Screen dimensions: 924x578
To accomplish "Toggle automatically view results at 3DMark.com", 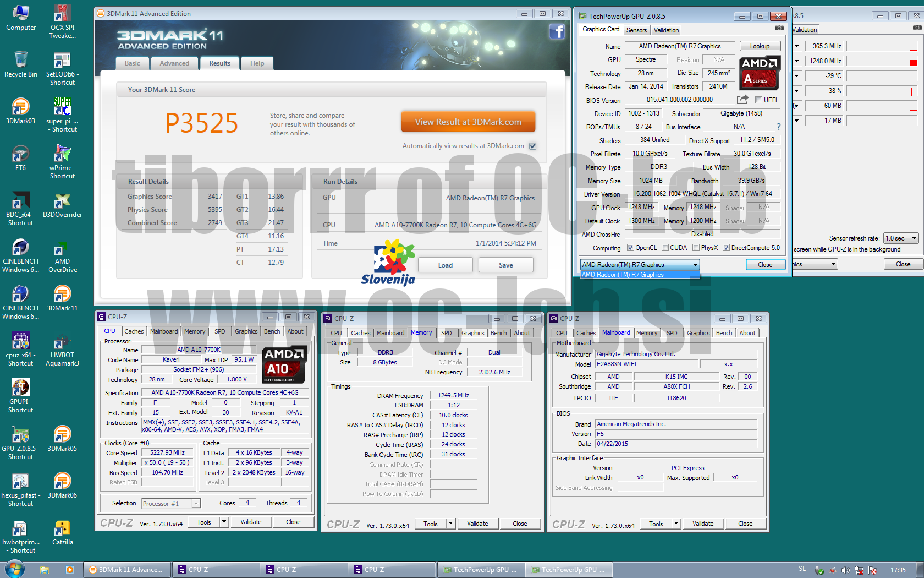I will (532, 146).
